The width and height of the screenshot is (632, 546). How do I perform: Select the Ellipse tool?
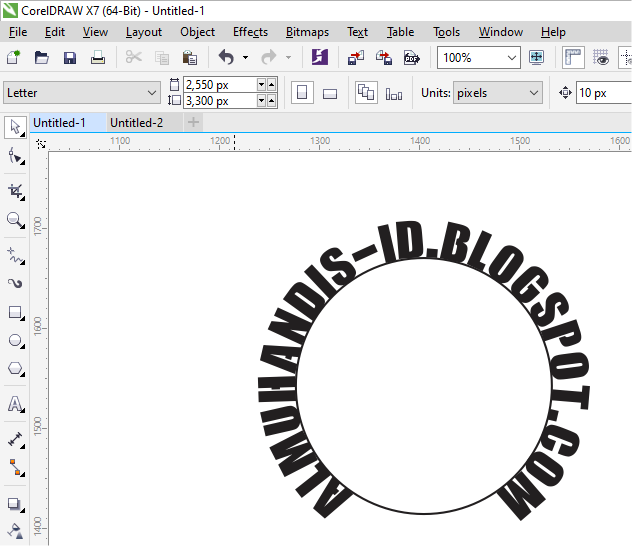pyautogui.click(x=15, y=340)
